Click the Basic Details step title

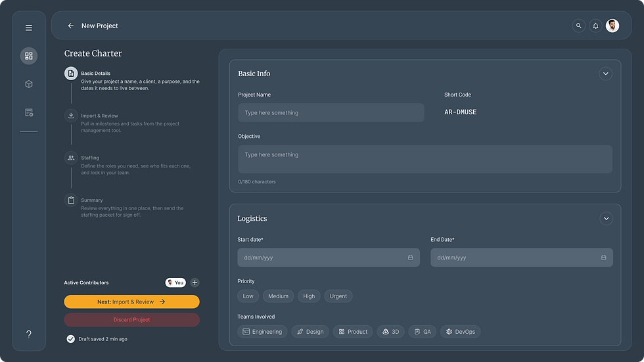pyautogui.click(x=96, y=74)
